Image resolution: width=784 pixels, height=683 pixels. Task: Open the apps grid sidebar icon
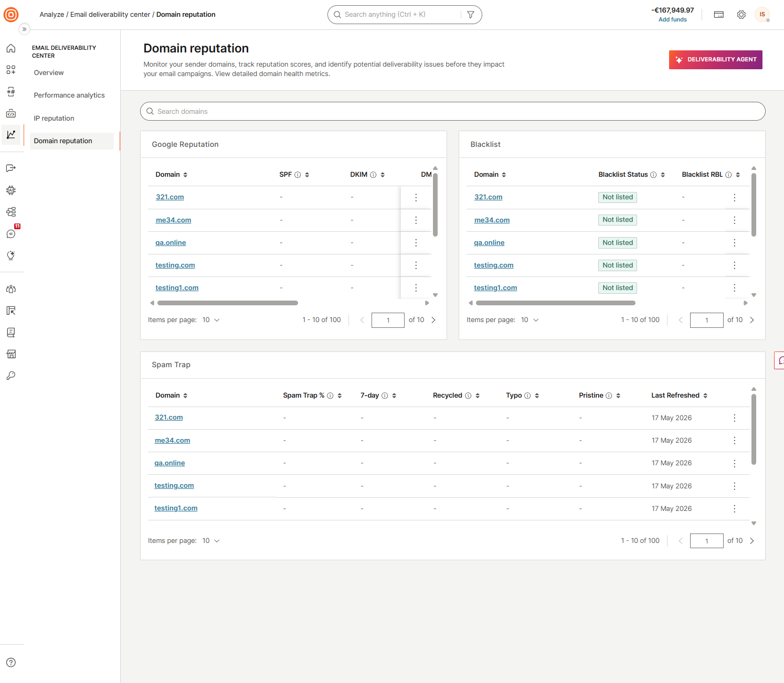(x=11, y=70)
